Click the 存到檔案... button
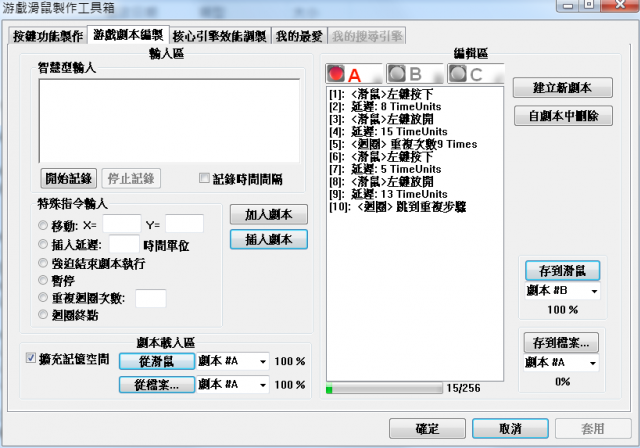This screenshot has width=640, height=448. (x=561, y=343)
